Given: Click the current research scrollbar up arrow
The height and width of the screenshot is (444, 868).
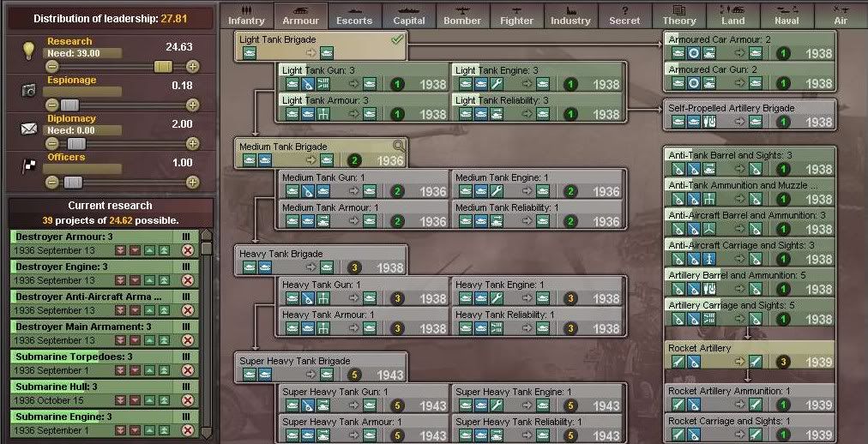Looking at the screenshot, I should (x=206, y=235).
